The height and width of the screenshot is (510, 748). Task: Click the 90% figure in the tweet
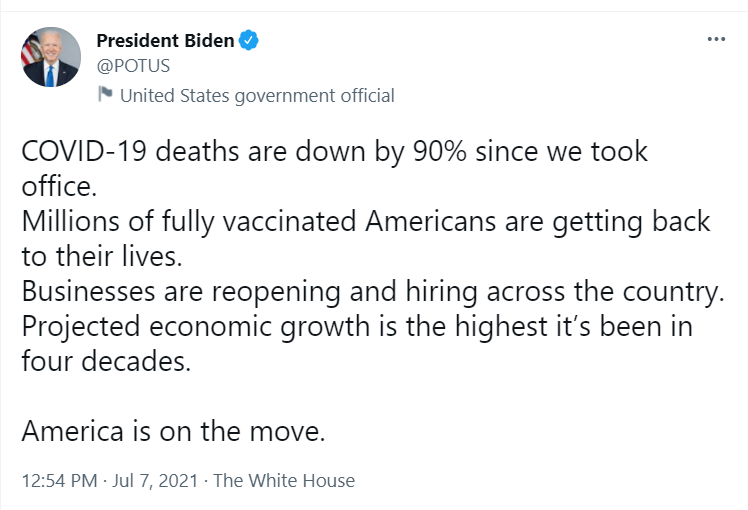point(440,152)
